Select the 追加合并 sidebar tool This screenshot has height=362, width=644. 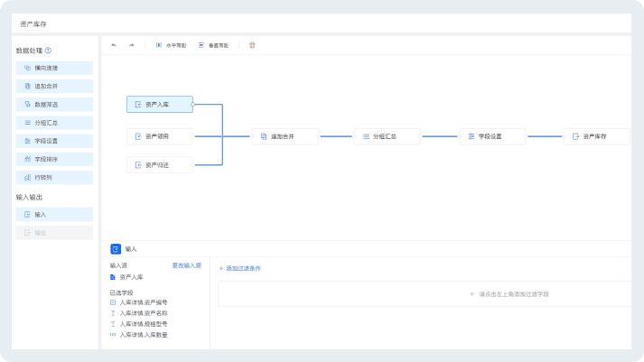54,86
